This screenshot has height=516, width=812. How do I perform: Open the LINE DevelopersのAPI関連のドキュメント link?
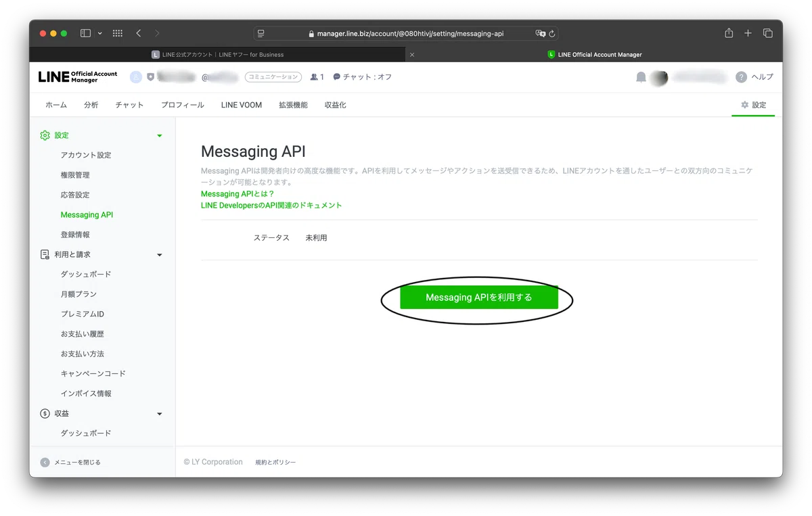click(271, 206)
